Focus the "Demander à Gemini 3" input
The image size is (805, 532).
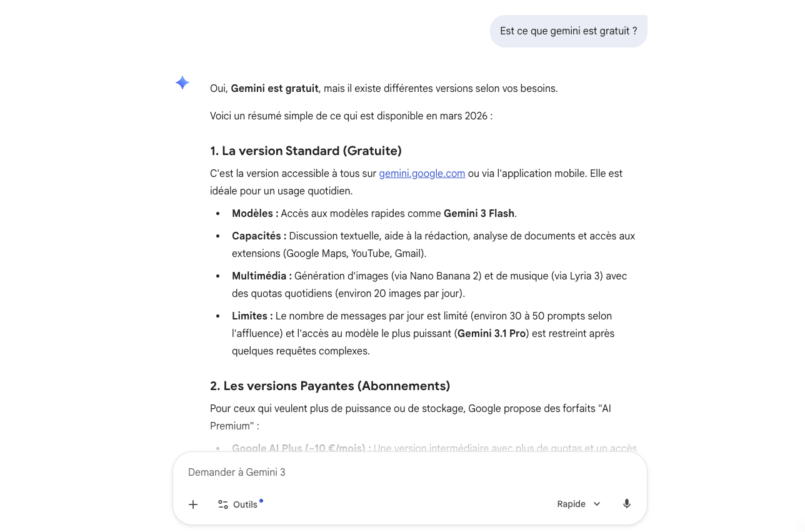click(x=400, y=473)
